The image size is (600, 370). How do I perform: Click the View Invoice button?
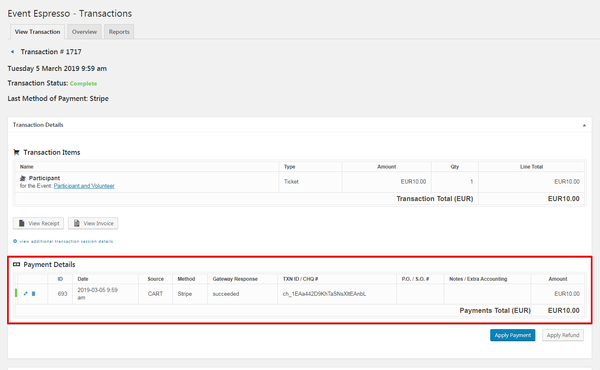click(93, 223)
